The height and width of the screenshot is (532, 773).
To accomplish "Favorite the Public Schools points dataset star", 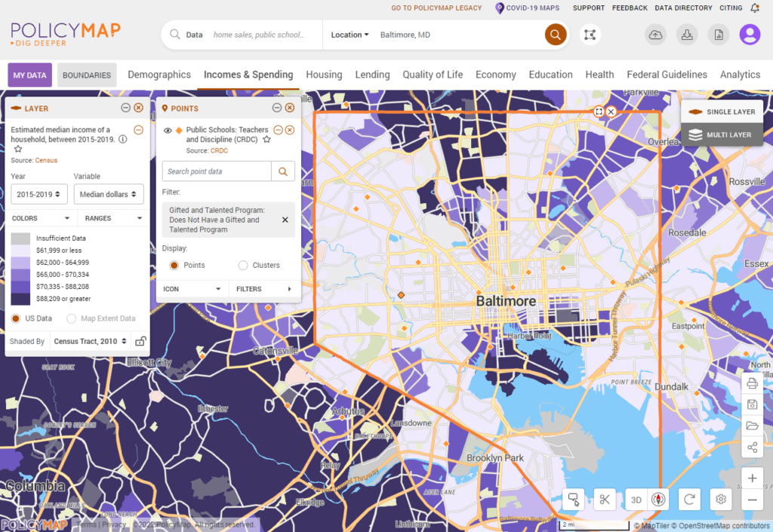I will 266,140.
